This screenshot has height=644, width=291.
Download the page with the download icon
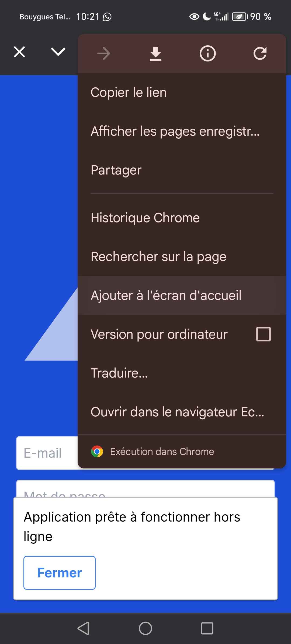(x=156, y=53)
